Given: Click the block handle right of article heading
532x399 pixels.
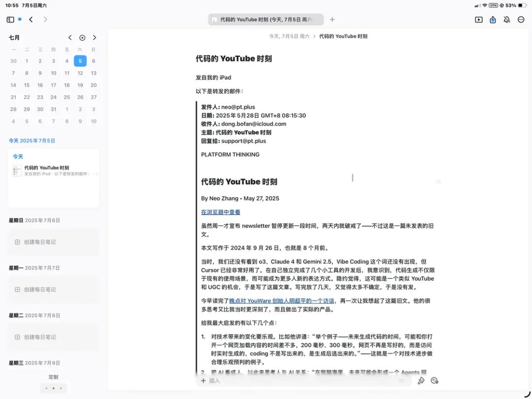Looking at the screenshot, I should click(x=438, y=182).
